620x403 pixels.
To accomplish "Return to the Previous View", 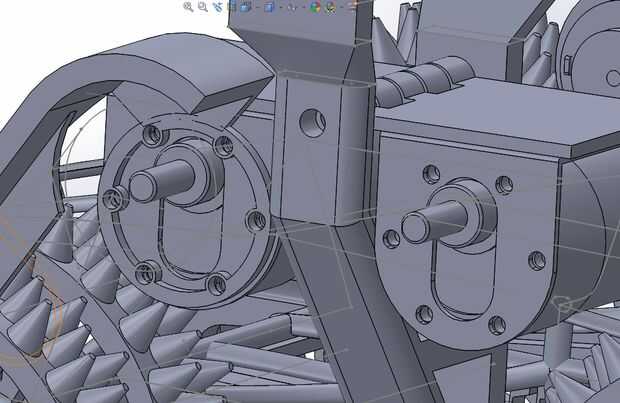I will [x=218, y=6].
